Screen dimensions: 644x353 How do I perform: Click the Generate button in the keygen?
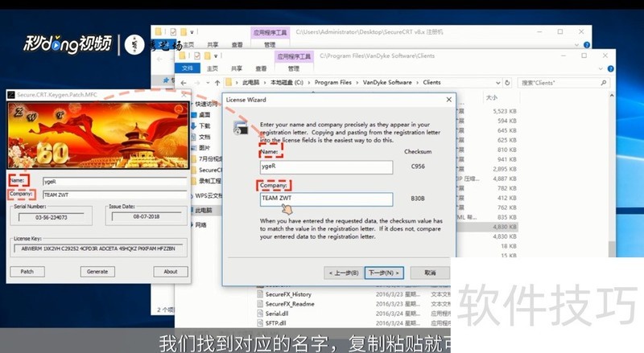coord(97,272)
